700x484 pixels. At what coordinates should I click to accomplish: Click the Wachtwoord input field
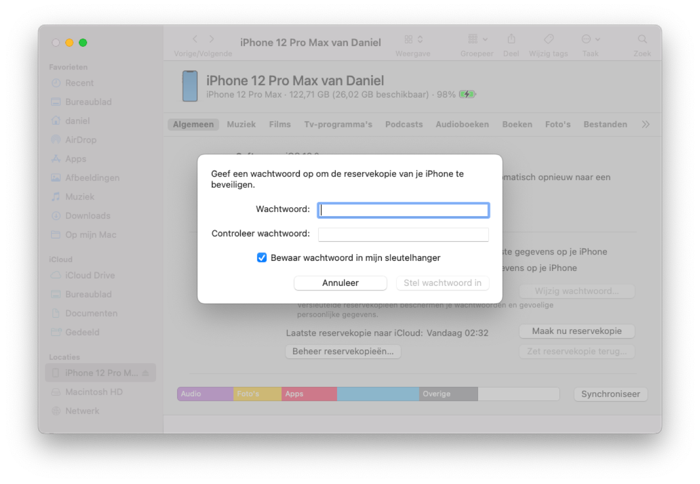tap(403, 210)
